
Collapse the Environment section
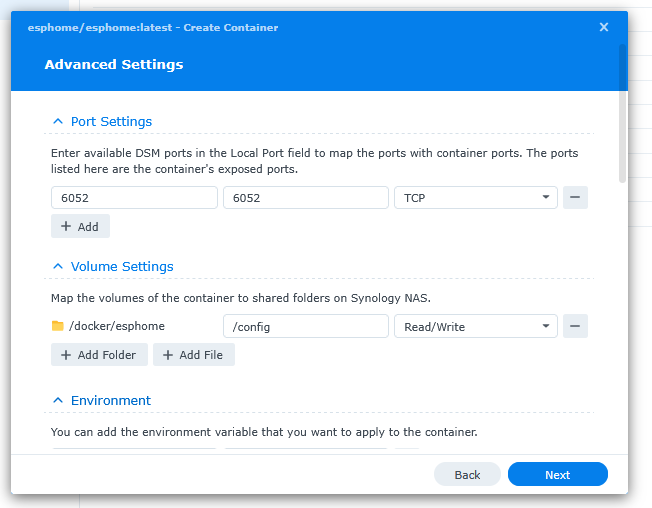click(58, 400)
